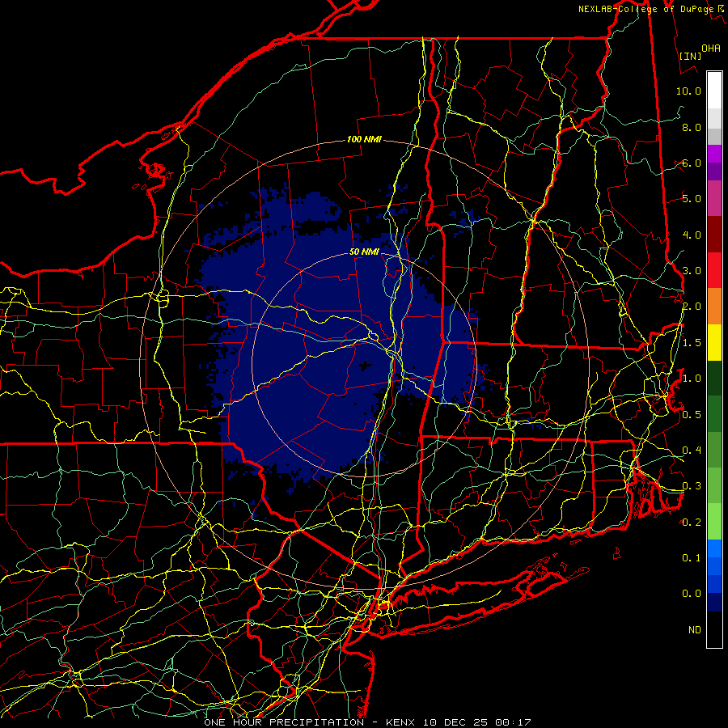Click the navy 0.0 inch legend swatch
Screen dimensions: 728x728
[714, 602]
